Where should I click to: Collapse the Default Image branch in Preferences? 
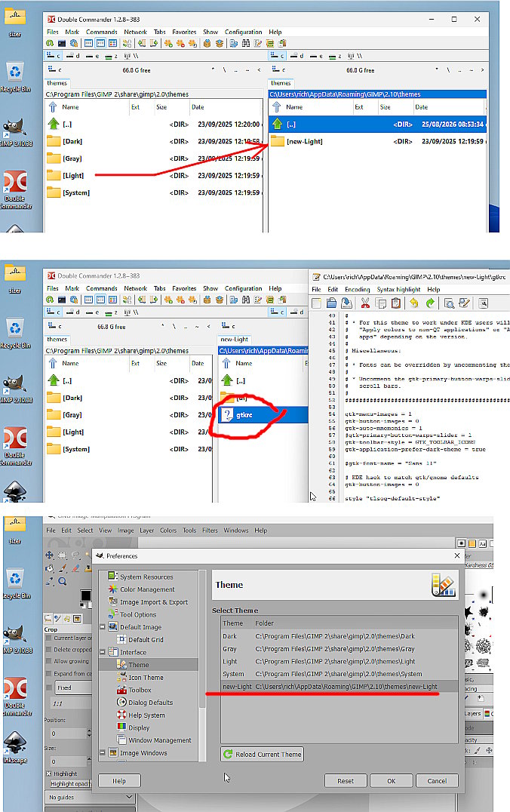(x=103, y=626)
